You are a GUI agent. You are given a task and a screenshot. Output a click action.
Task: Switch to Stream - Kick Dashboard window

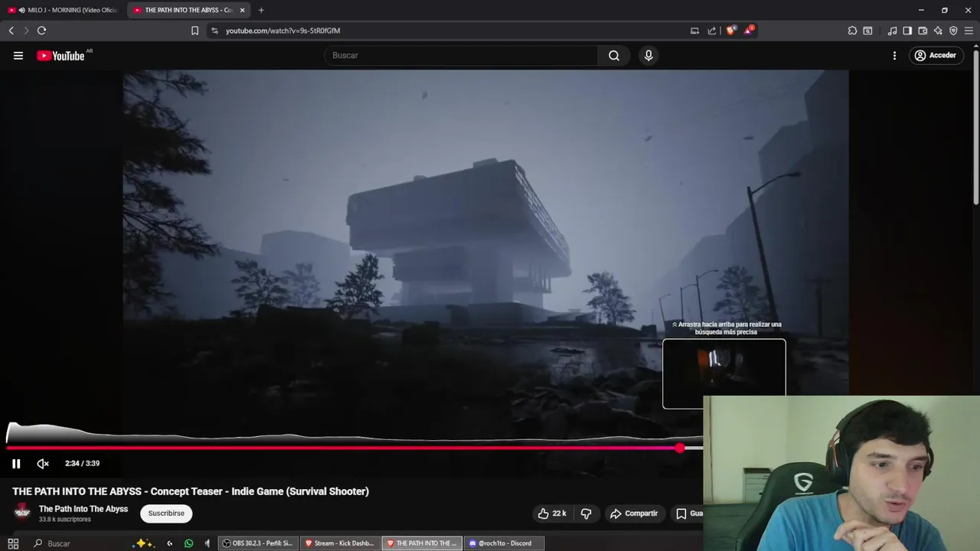click(x=341, y=543)
